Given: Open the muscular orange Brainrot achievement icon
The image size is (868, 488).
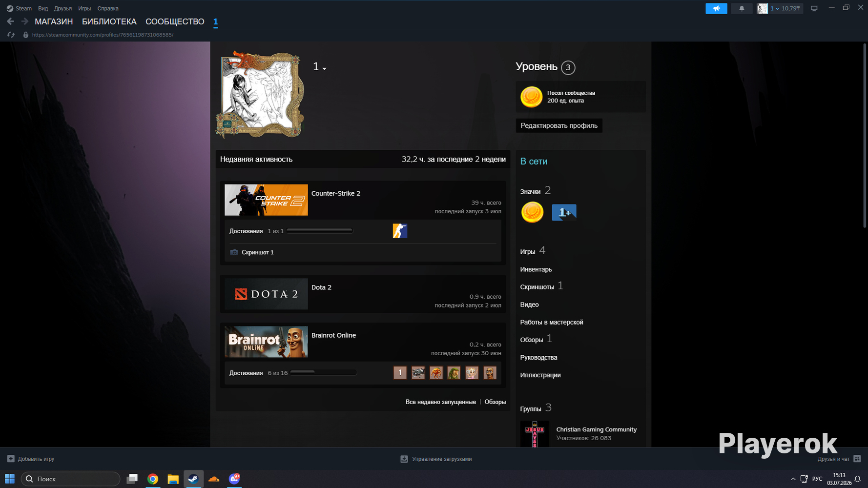Looking at the screenshot, I should point(436,373).
